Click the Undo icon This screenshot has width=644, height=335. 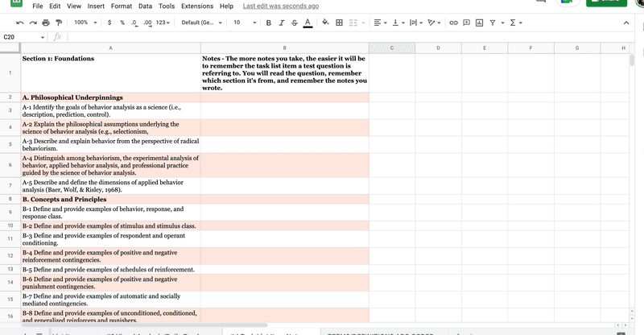click(19, 23)
